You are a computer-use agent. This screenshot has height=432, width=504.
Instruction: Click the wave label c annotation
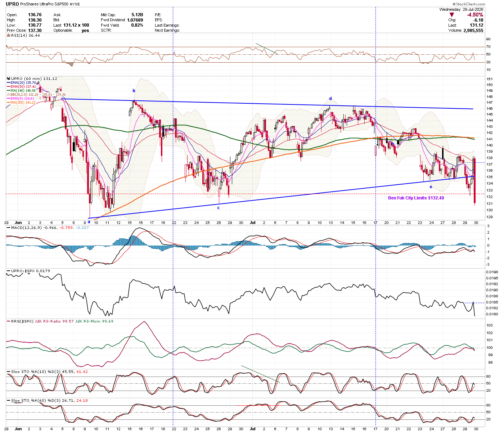[x=219, y=208]
